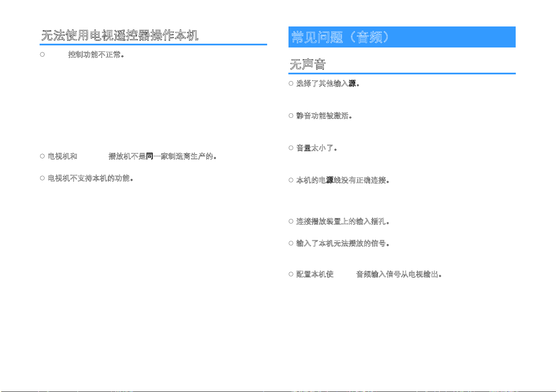Click the heading 无声音
The width and height of the screenshot is (556, 392).
308,65
